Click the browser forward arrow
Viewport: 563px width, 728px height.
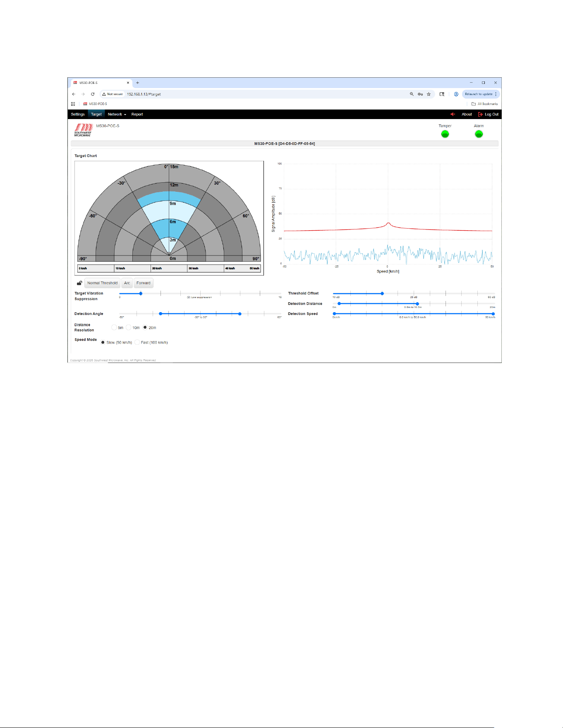[x=83, y=94]
